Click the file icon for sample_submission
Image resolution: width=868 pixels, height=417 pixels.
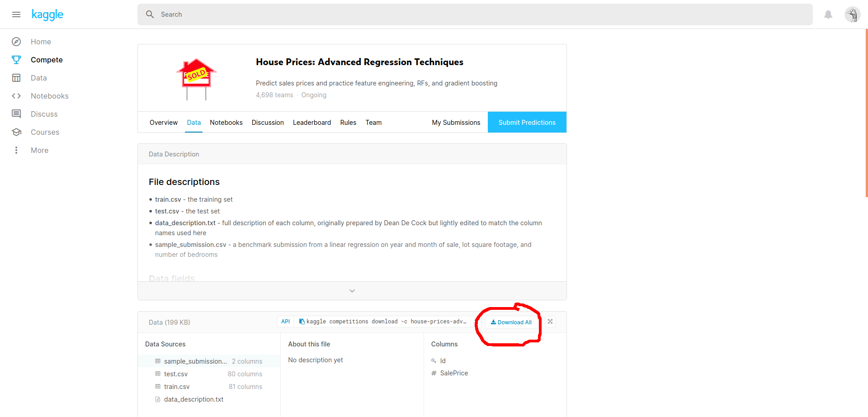tap(158, 361)
